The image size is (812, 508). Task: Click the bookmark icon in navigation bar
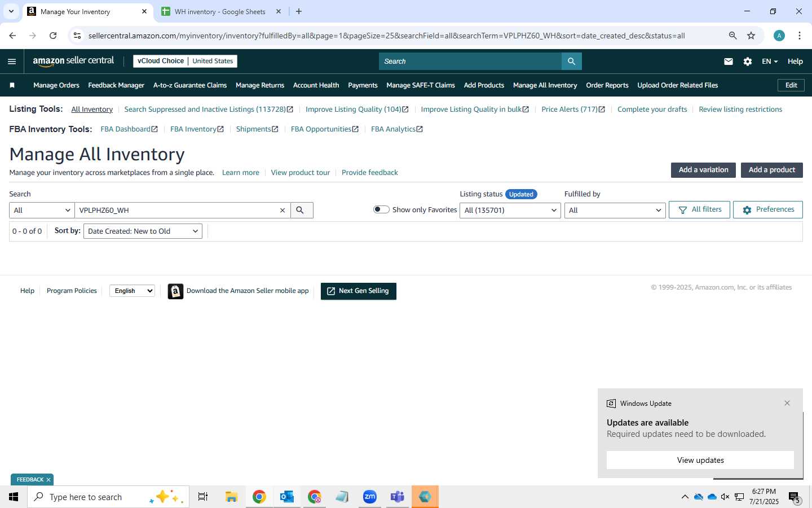[12, 85]
